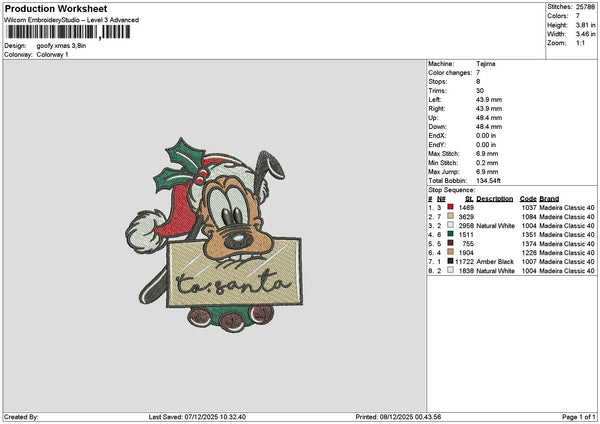
Task: Click the barcode under the worksheet title
Action: [68, 32]
